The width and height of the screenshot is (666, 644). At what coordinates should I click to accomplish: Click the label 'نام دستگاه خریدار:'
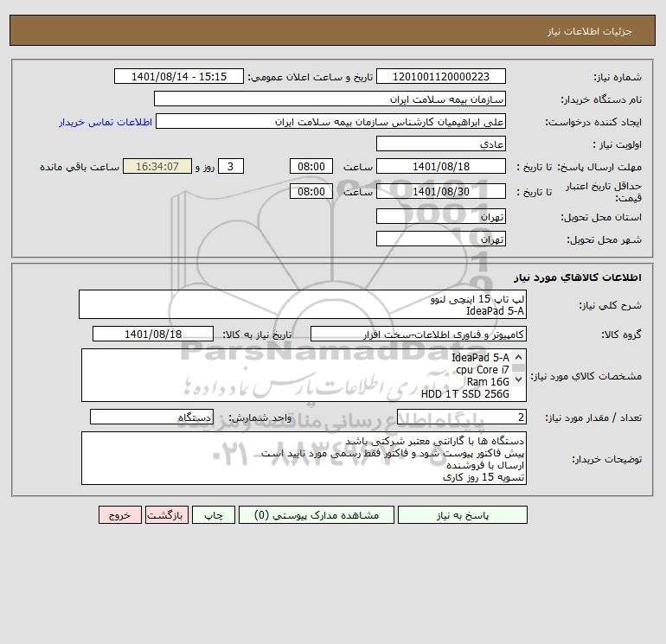pyautogui.click(x=601, y=99)
